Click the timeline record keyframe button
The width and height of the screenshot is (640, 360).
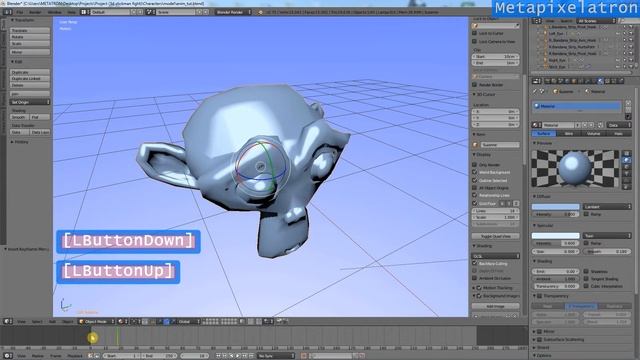click(304, 356)
